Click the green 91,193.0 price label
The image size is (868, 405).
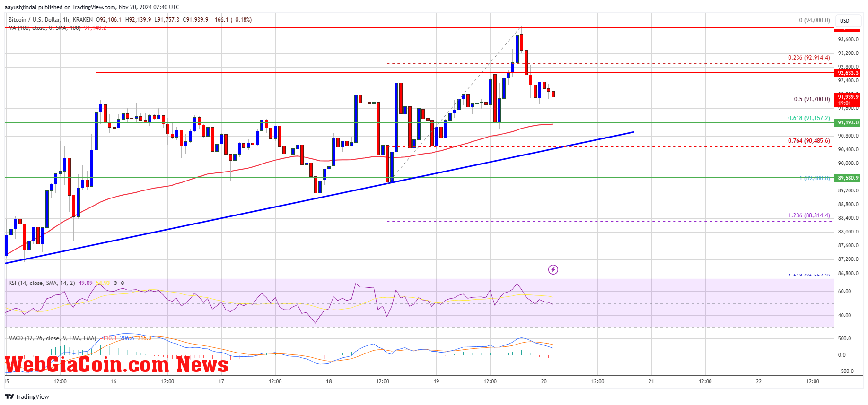[x=848, y=122]
